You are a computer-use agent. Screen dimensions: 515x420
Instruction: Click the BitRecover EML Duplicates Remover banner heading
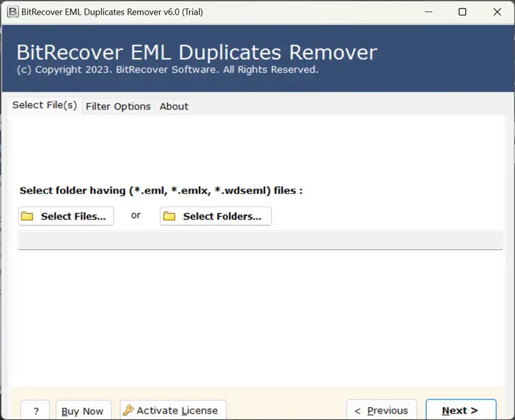[x=196, y=52]
